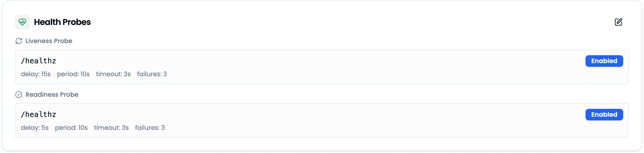Click the green heart health icon
The width and height of the screenshot is (644, 153).
point(22,22)
